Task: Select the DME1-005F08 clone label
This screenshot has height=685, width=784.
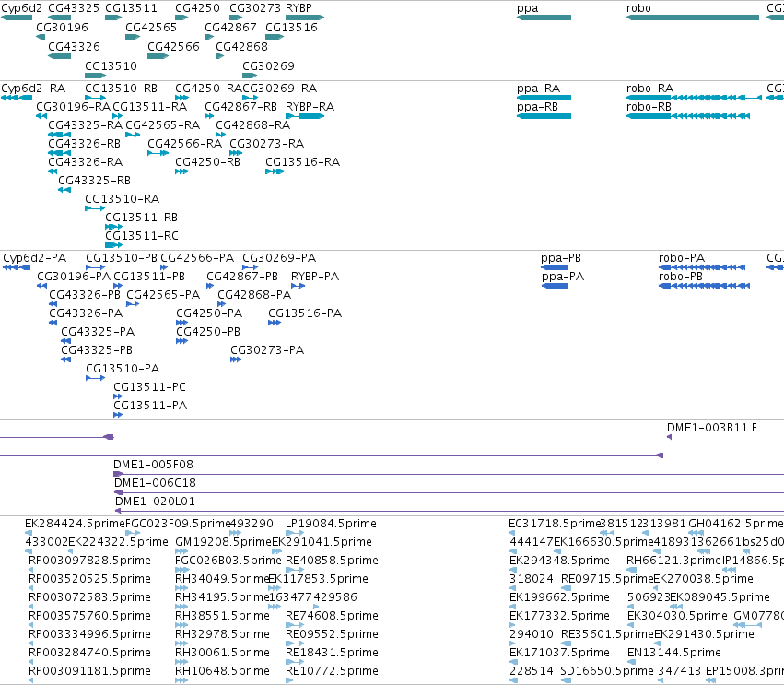Action: [x=153, y=465]
